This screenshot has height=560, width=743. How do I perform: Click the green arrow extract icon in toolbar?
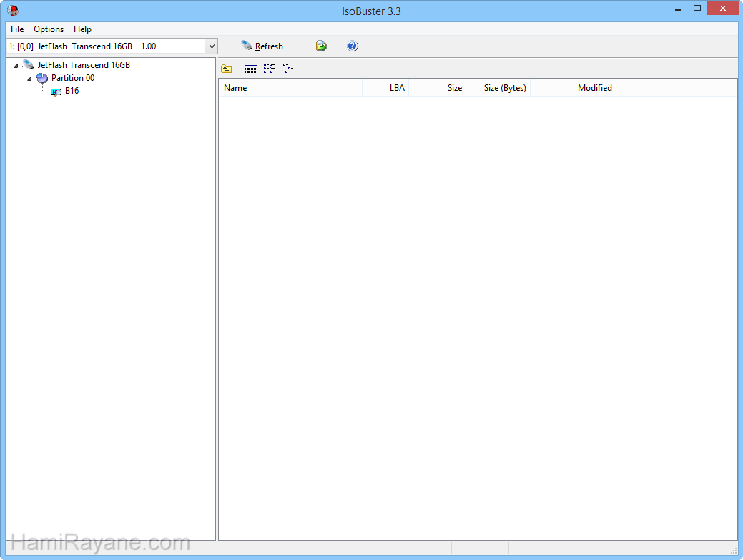click(x=321, y=46)
